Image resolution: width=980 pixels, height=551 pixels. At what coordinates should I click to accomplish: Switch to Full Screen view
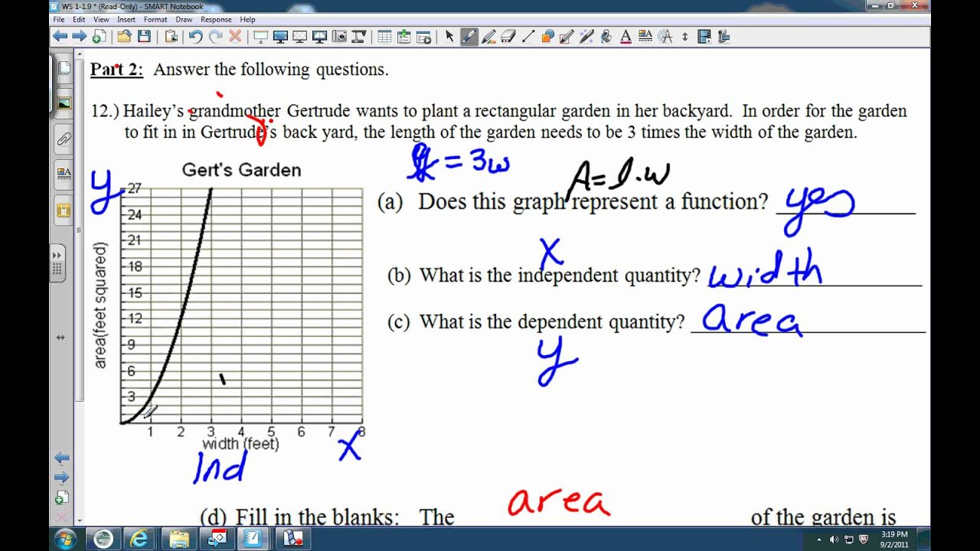(x=280, y=36)
